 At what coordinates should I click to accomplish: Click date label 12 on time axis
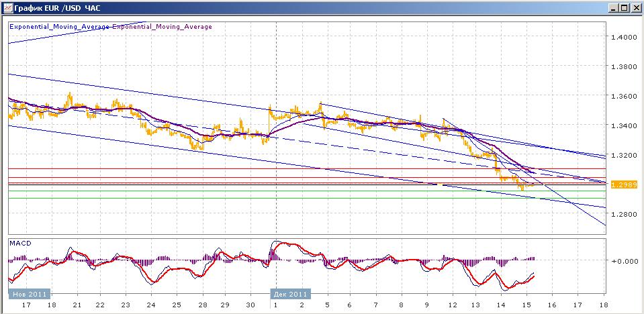pos(452,305)
